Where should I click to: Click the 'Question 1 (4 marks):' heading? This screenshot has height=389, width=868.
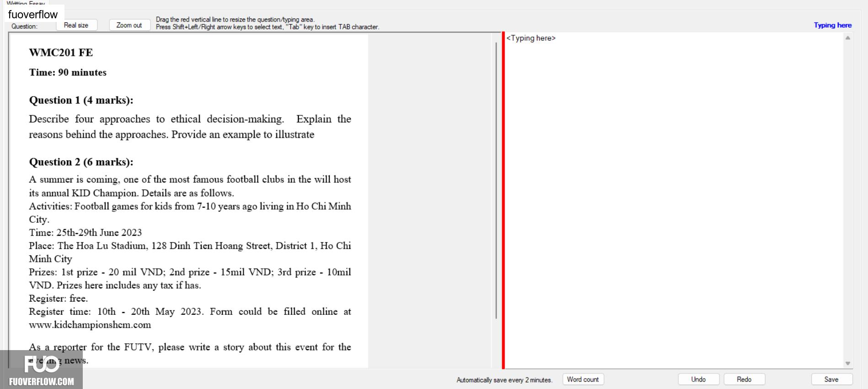click(x=81, y=100)
